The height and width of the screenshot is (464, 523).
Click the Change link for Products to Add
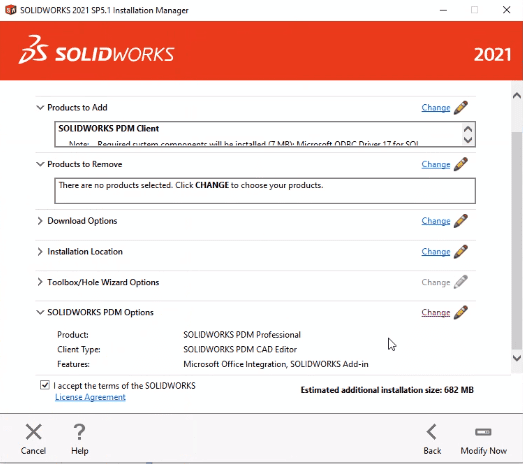436,108
